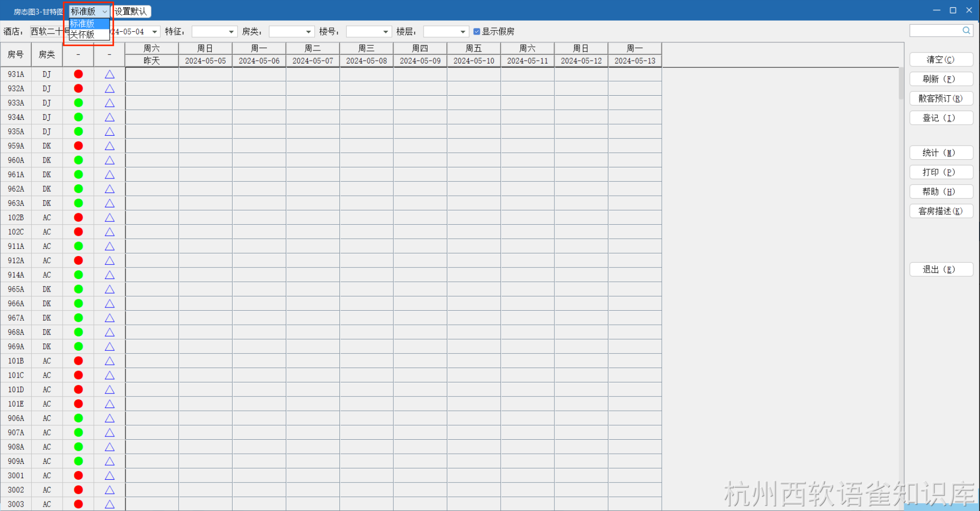Click the green status dot for room 906A
Image resolution: width=980 pixels, height=511 pixels.
(78, 418)
